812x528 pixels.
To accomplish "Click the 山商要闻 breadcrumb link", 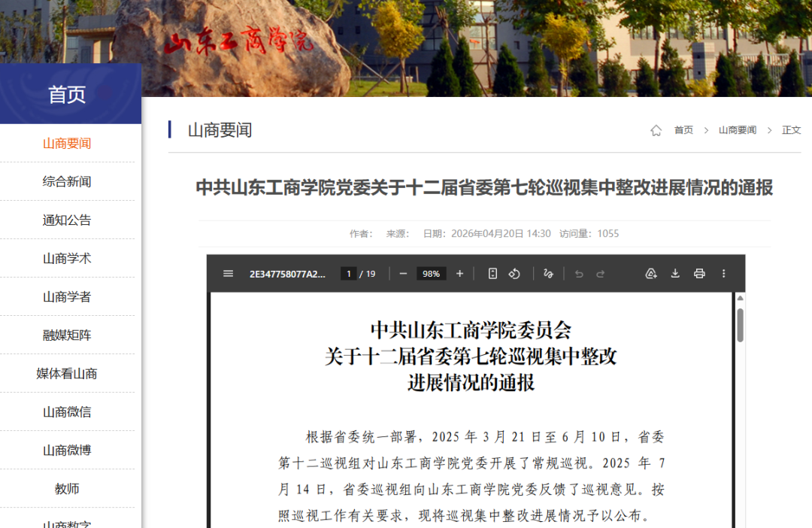I will click(738, 129).
